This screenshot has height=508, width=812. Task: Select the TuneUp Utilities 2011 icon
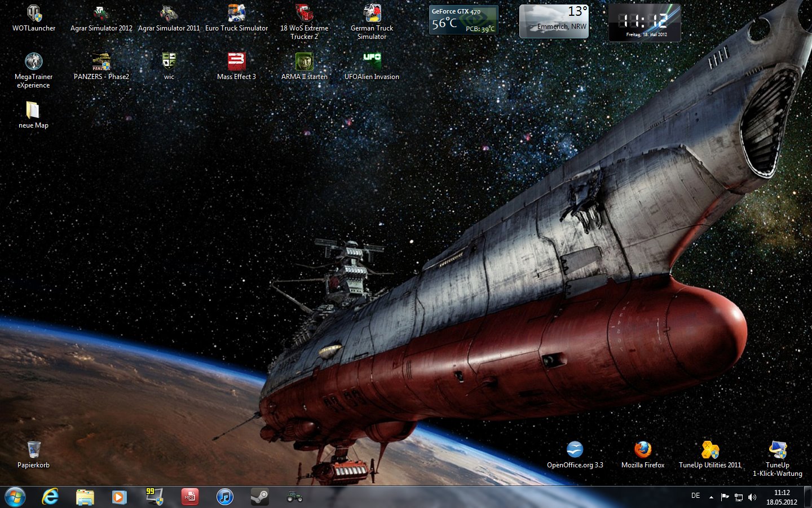pyautogui.click(x=710, y=450)
